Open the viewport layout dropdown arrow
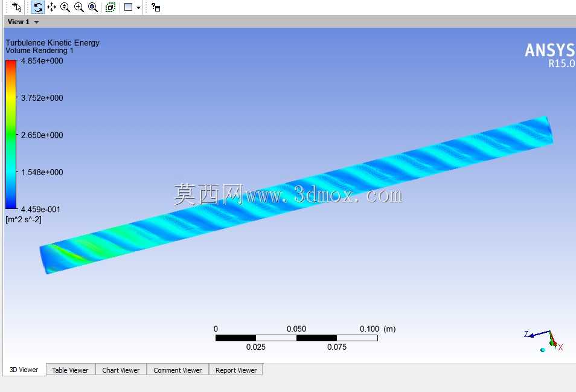Screen dimensions: 576x392 click(138, 7)
